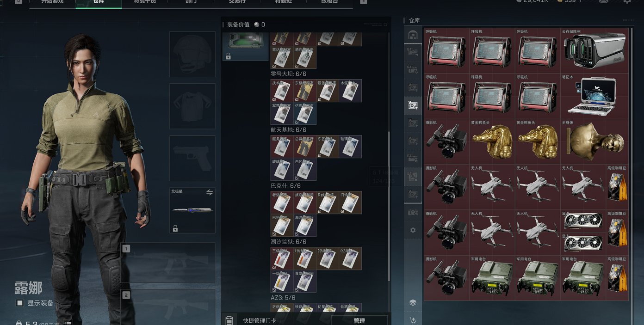Toggle the 显示装备 checkbox
This screenshot has height=325, width=644.
20,303
